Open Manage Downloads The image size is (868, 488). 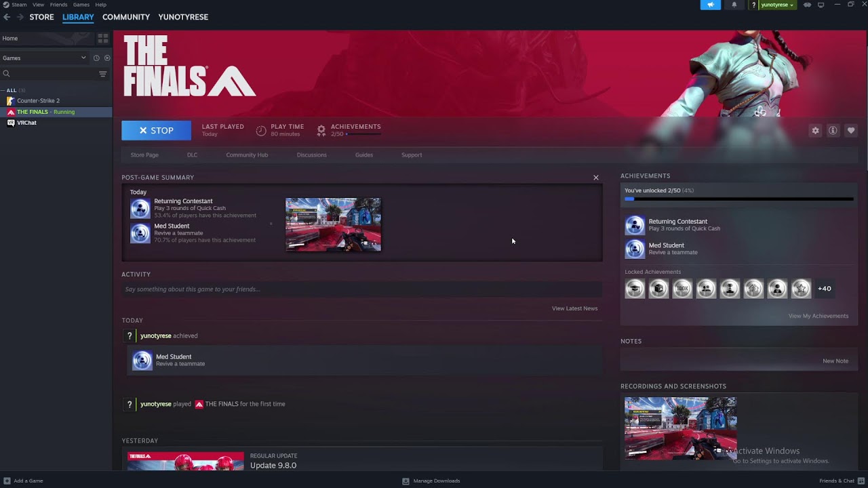coord(431,481)
